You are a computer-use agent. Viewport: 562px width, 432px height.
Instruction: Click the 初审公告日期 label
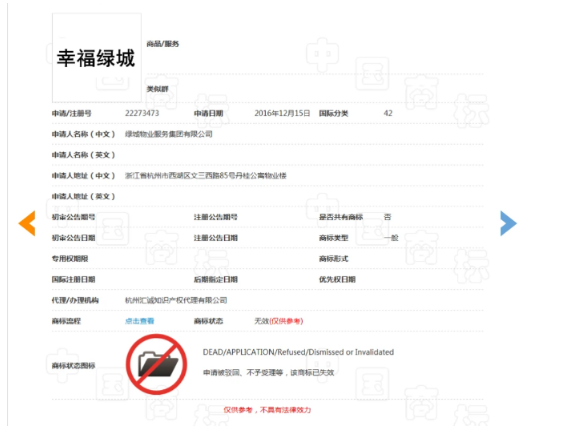pos(73,238)
